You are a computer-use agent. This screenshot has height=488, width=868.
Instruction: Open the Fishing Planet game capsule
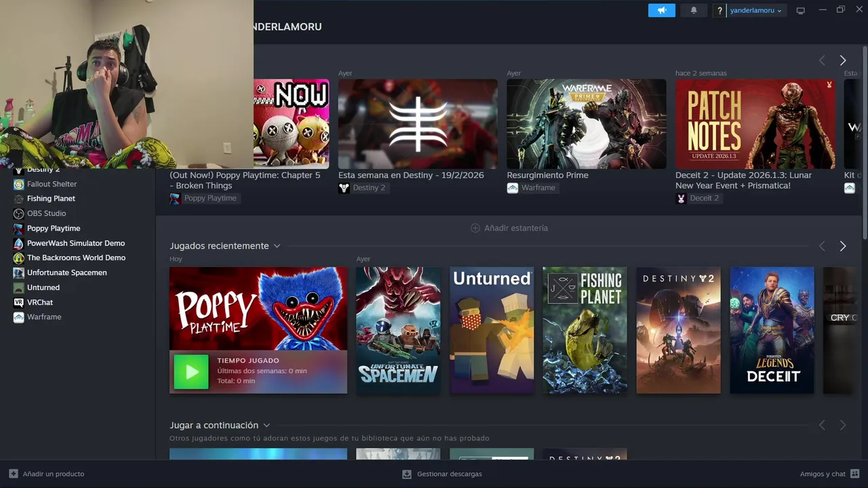[585, 330]
